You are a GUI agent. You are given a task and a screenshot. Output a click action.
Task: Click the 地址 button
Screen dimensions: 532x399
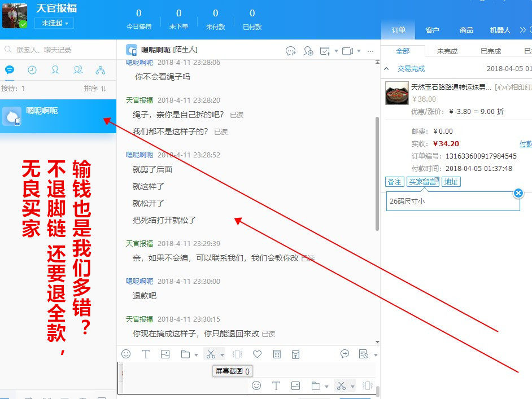pos(451,182)
